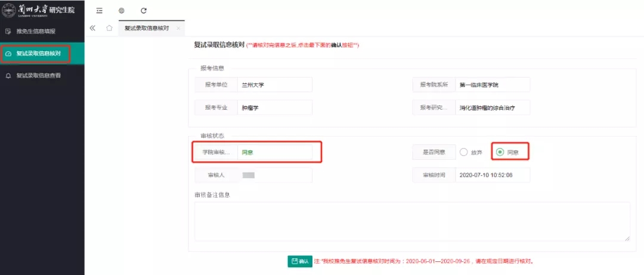
Task: Click the 报考专业 field showing 肿瘤学
Action: pyautogui.click(x=274, y=107)
